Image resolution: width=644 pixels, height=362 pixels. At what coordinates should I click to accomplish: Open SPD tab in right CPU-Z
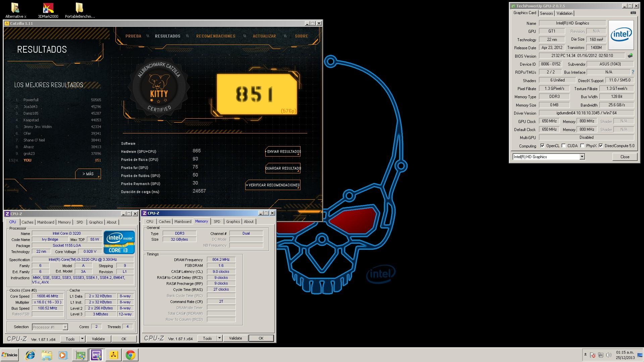pyautogui.click(x=217, y=222)
